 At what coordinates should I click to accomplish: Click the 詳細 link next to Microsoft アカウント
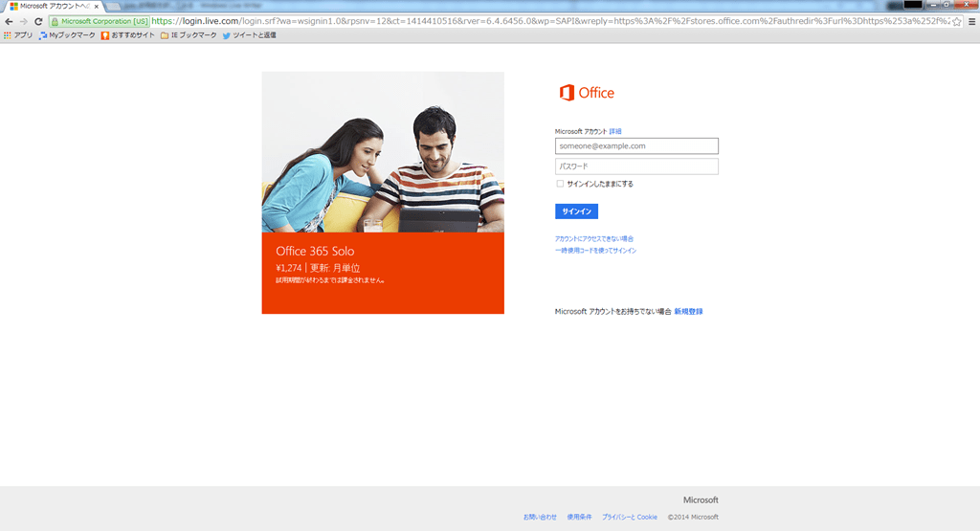[x=615, y=131]
